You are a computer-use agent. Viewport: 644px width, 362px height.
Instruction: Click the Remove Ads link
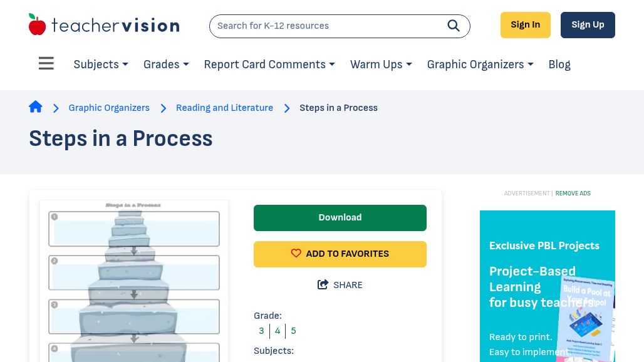[573, 194]
